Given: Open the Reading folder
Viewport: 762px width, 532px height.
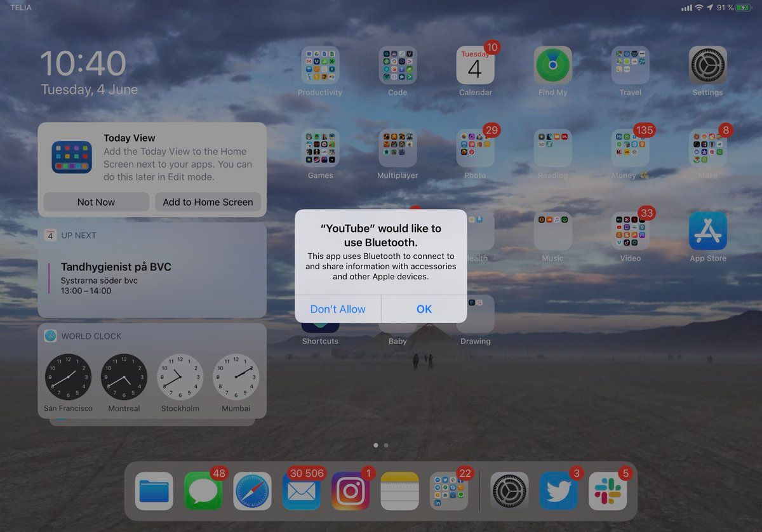Looking at the screenshot, I should pos(553,149).
